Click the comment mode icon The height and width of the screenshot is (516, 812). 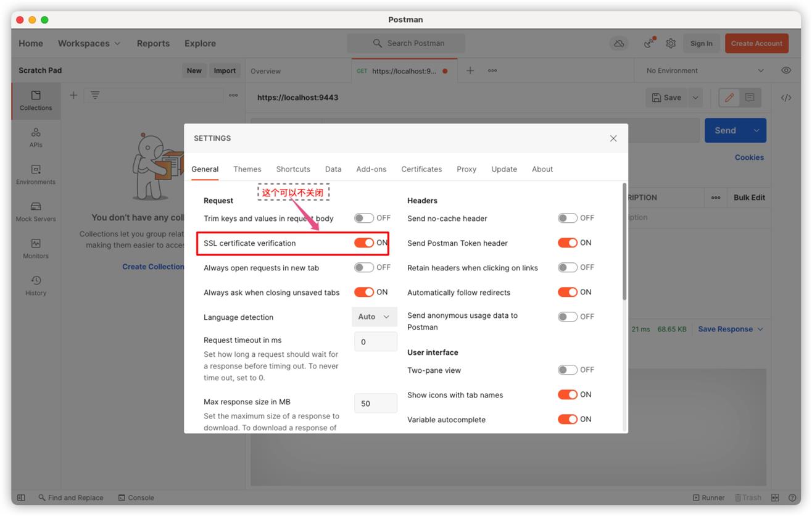(750, 98)
